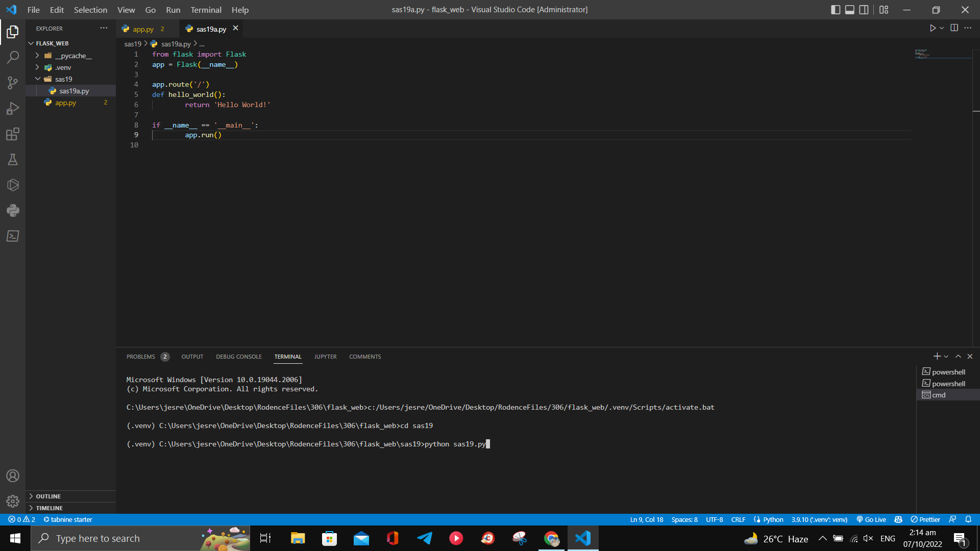Viewport: 980px width, 551px height.
Task: Open the Manage settings gear
Action: (x=12, y=501)
